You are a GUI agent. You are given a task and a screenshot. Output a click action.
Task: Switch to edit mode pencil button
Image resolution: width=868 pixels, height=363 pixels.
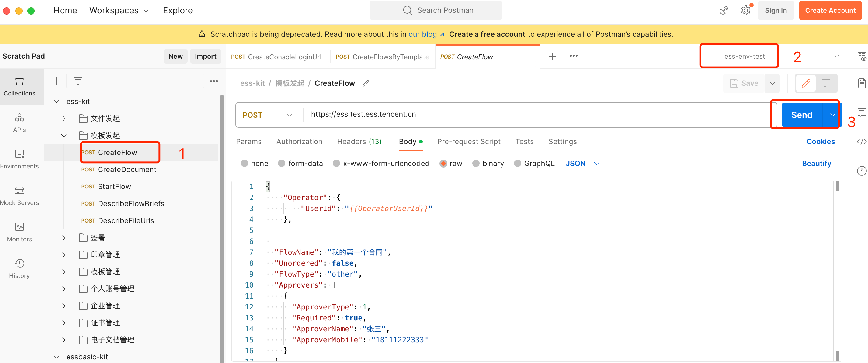click(x=806, y=83)
